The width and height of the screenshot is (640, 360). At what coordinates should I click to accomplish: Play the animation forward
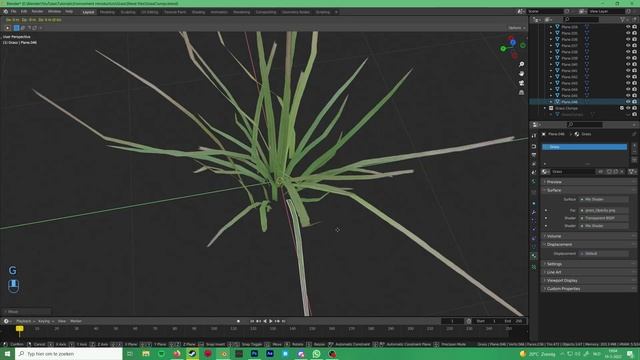pos(271,321)
